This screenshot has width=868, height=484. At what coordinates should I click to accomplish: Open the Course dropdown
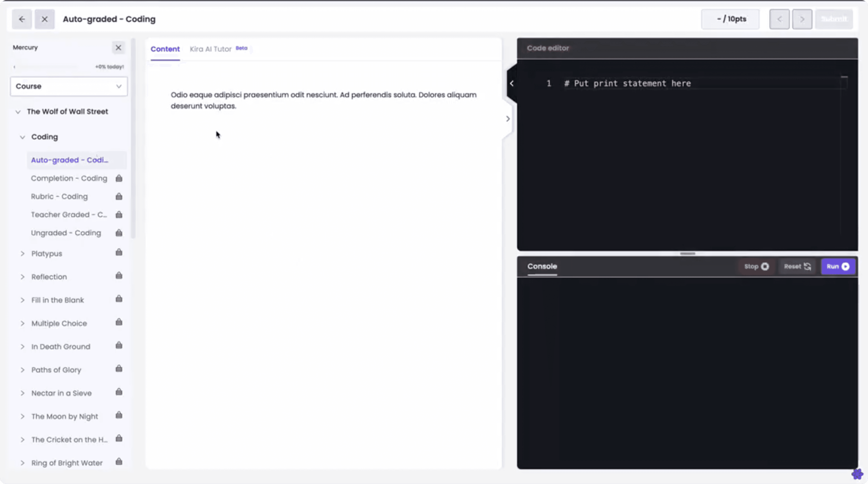[69, 86]
